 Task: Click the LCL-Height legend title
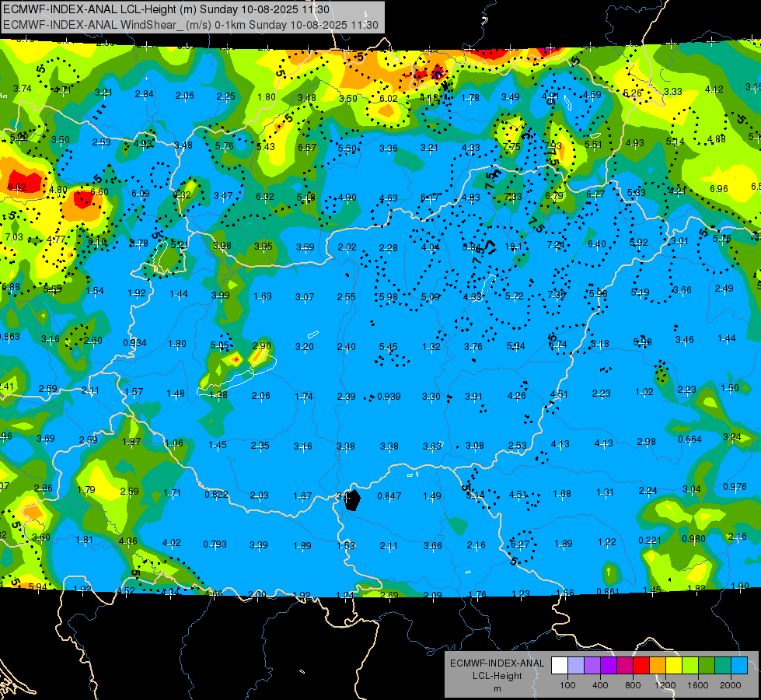pyautogui.click(x=497, y=676)
